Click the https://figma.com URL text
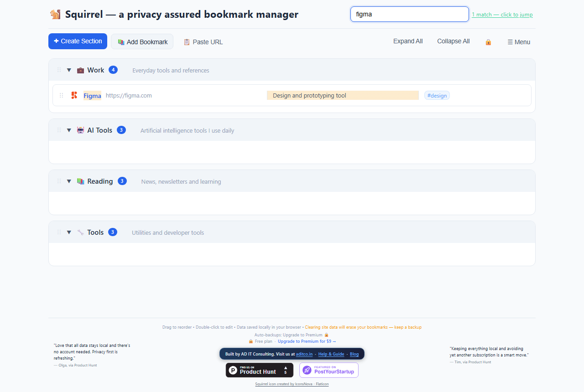This screenshot has height=392, width=584. (x=129, y=96)
